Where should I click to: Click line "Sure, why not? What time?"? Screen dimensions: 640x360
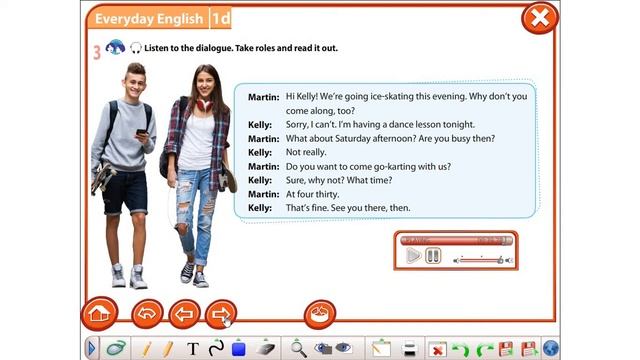click(x=339, y=180)
